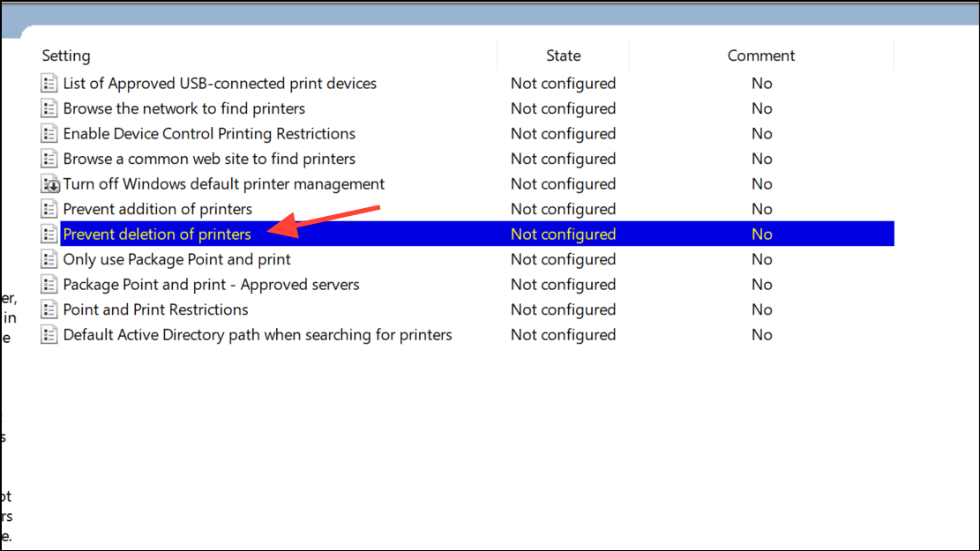
Task: Click the Point and Print Restrictions policy icon
Action: pos(49,310)
